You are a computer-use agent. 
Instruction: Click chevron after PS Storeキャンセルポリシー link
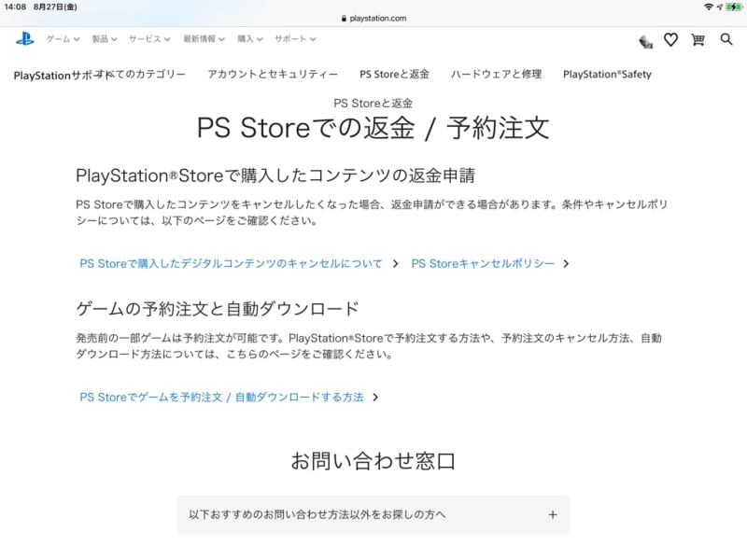(566, 264)
